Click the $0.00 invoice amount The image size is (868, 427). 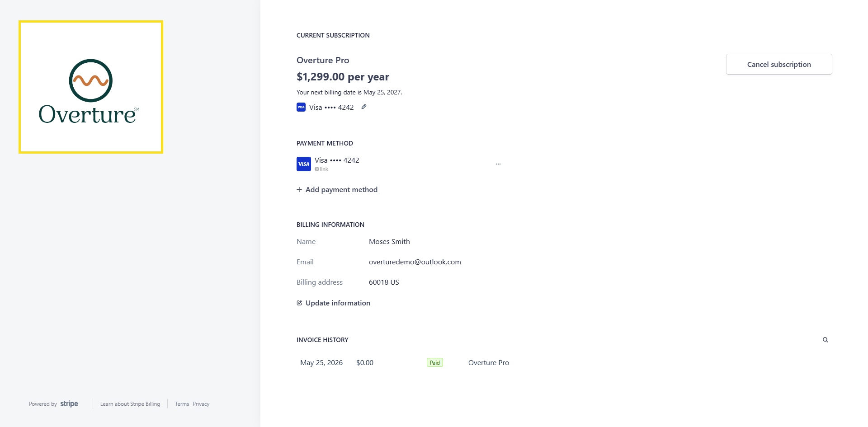pyautogui.click(x=365, y=363)
